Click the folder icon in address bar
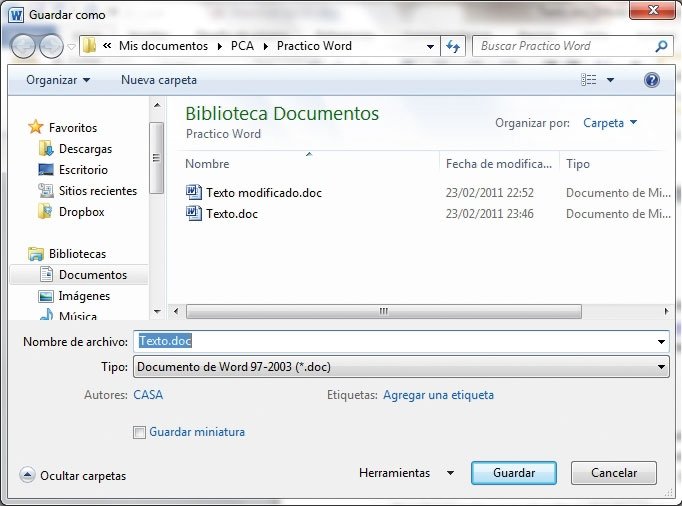This screenshot has height=506, width=682. pyautogui.click(x=89, y=46)
